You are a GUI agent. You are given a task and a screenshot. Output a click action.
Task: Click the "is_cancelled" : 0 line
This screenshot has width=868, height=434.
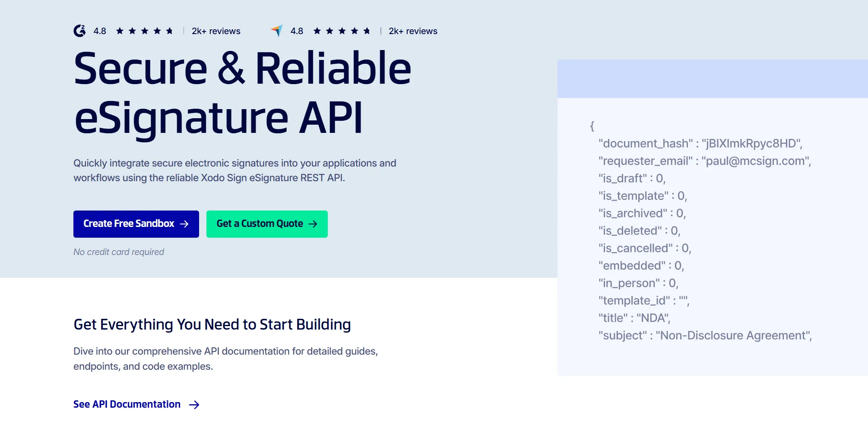(645, 248)
